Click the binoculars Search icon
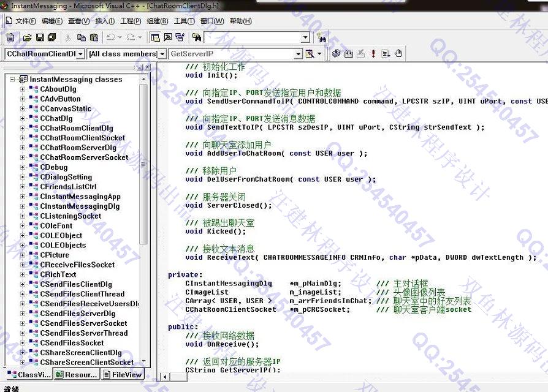Image resolution: width=548 pixels, height=392 pixels. point(322,38)
